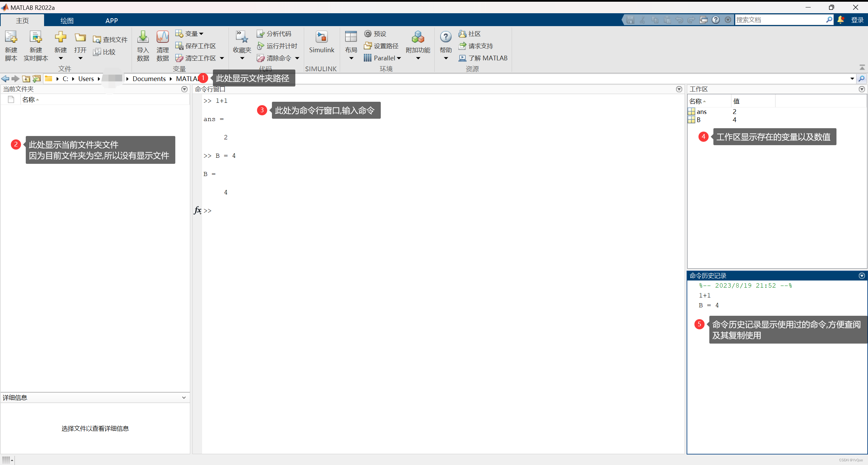Image resolution: width=868 pixels, height=465 pixels.
Task: Sort Current Folder by Name column
Action: tap(105, 99)
